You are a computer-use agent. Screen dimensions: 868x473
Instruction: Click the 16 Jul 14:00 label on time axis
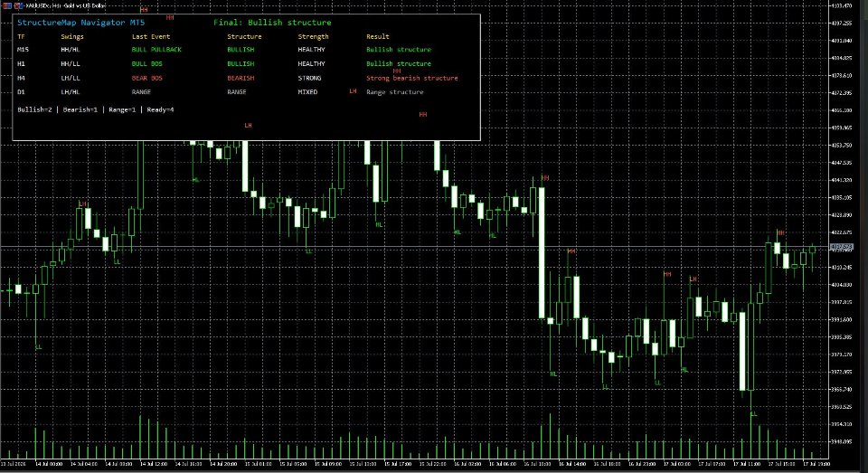tap(572, 464)
